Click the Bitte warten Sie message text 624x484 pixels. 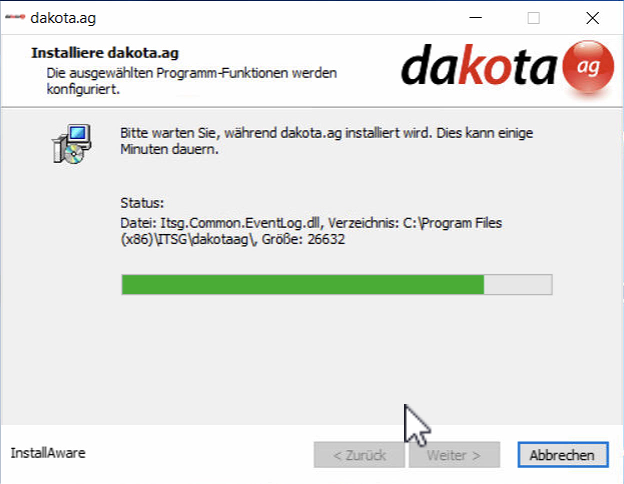pyautogui.click(x=326, y=141)
